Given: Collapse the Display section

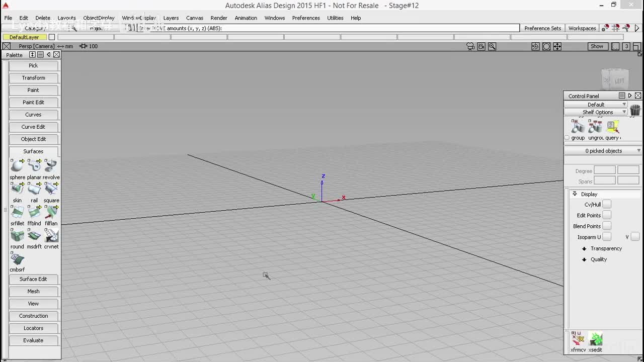Looking at the screenshot, I should click(x=575, y=194).
